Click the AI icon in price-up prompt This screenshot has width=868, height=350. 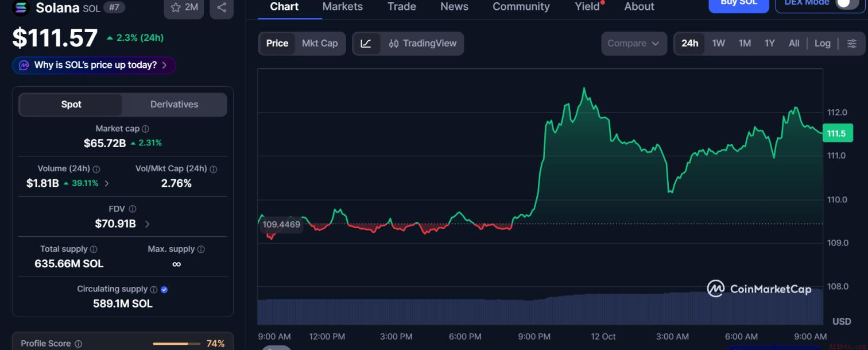(24, 66)
